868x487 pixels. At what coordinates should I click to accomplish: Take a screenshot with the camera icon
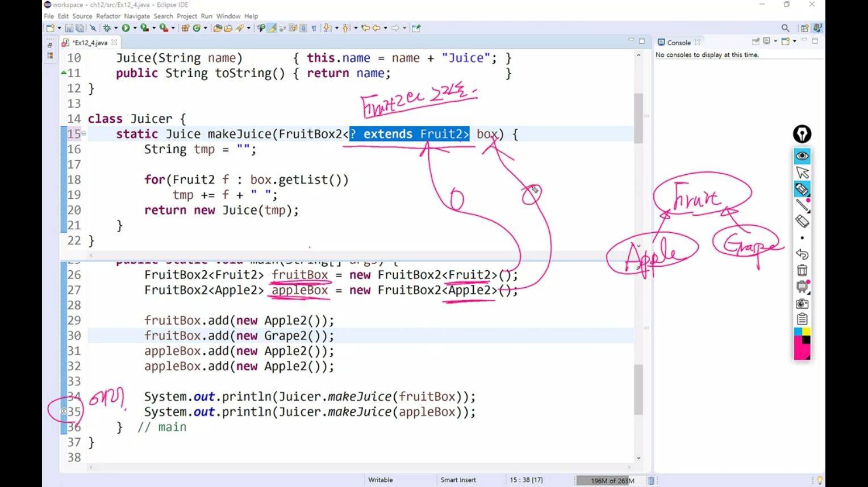pos(802,304)
